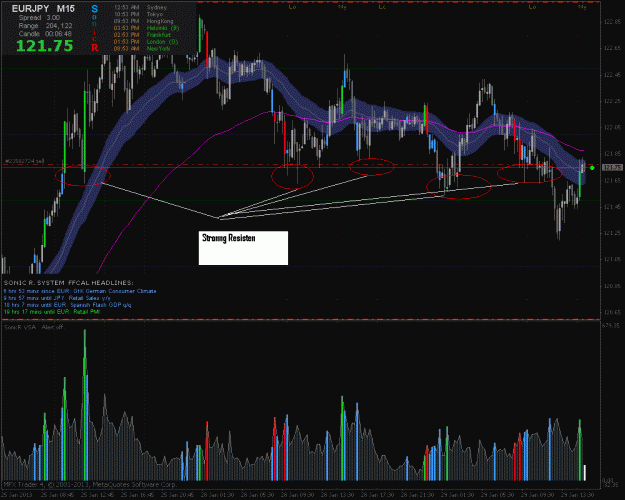Click the 25 Jan 08:45 time label
625x500 pixels.
pos(55,495)
